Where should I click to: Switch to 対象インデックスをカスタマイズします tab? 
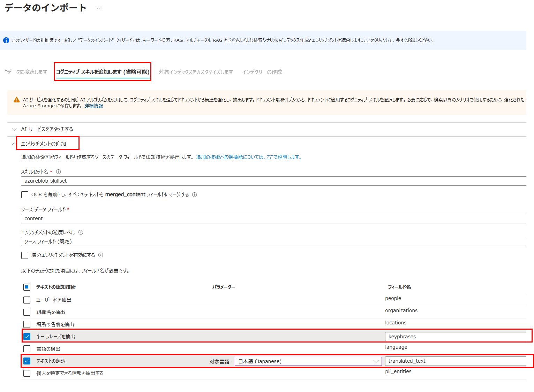point(195,72)
